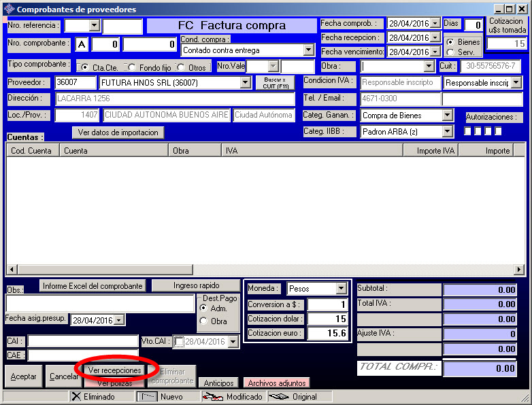Click Informe Excel del comprobante button
The image size is (532, 405).
point(93,286)
